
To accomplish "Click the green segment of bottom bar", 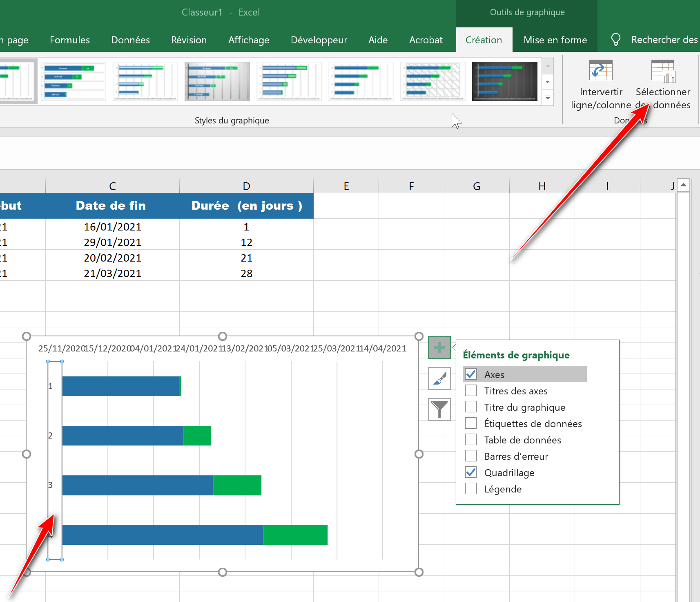I will tap(295, 535).
